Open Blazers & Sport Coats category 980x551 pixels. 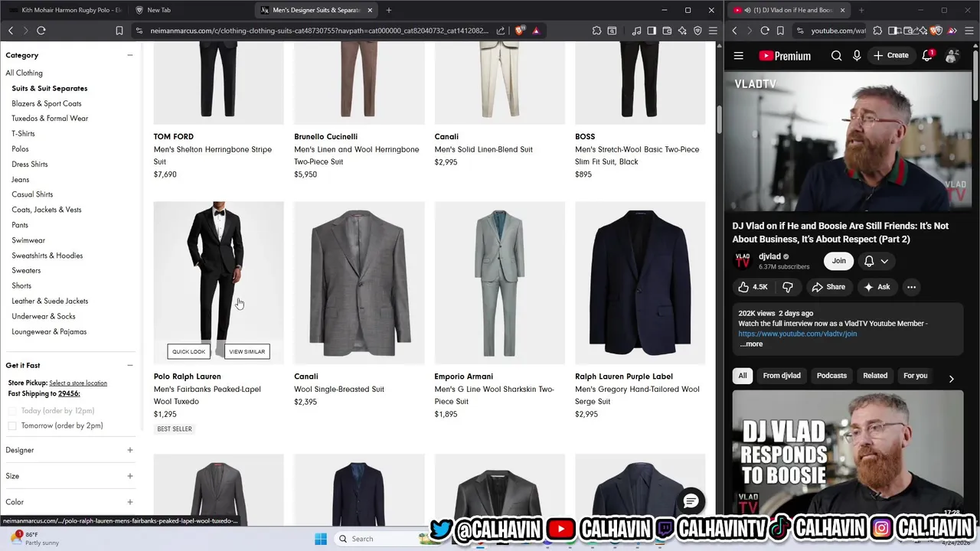(46, 103)
